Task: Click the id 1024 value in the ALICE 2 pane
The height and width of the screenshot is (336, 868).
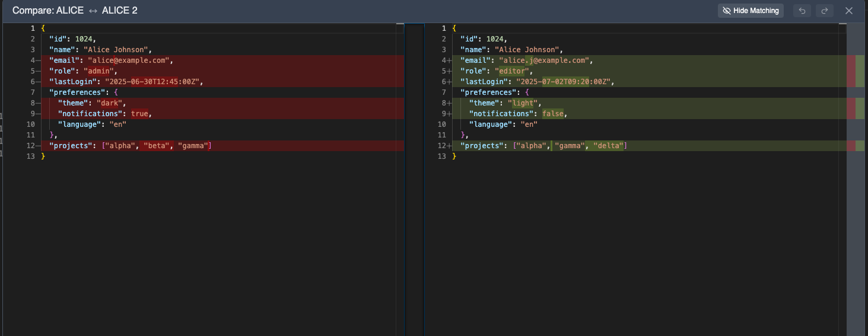Action: (x=496, y=39)
